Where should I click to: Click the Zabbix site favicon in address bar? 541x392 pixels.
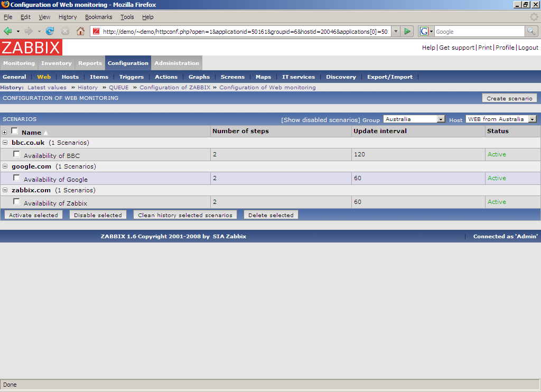click(96, 31)
